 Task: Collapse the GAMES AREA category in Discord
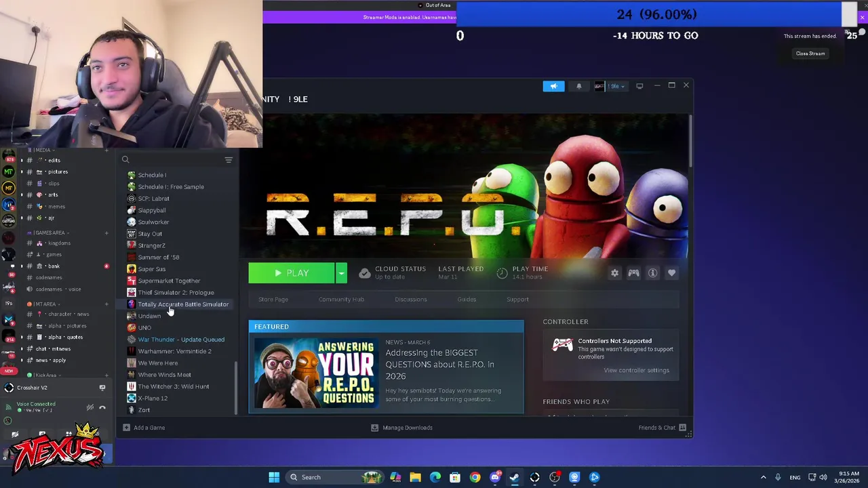pyautogui.click(x=50, y=233)
